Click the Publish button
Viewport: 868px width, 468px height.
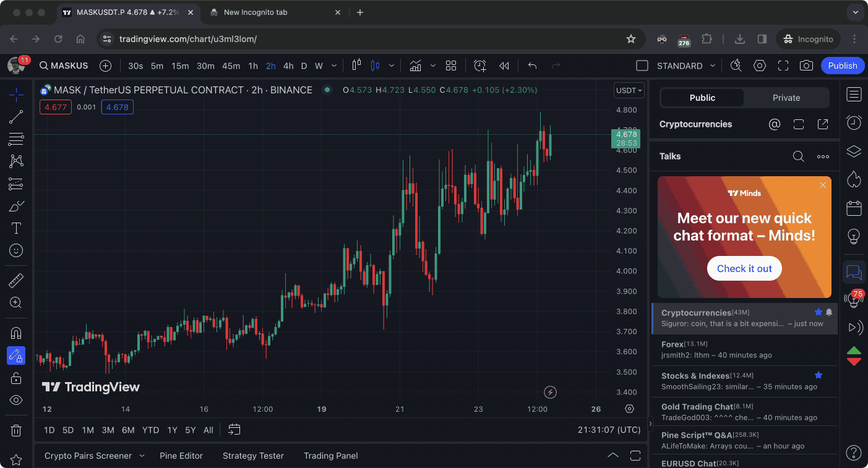click(843, 66)
